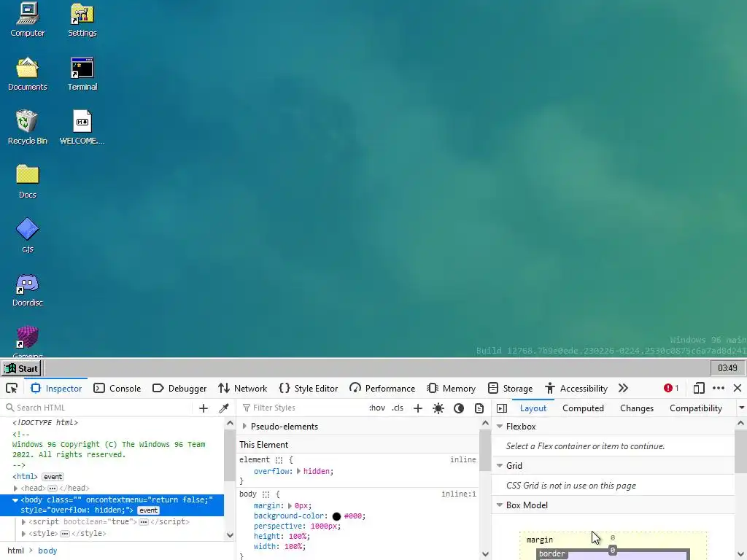The width and height of the screenshot is (747, 560).
Task: Open the WELCOME markdown file icon
Action: click(82, 128)
